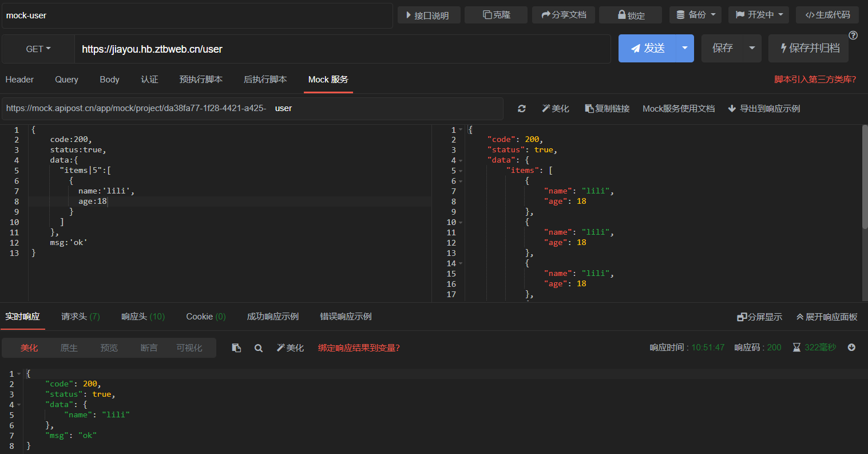
Task: Download the response with arrow icon
Action: [851, 348]
